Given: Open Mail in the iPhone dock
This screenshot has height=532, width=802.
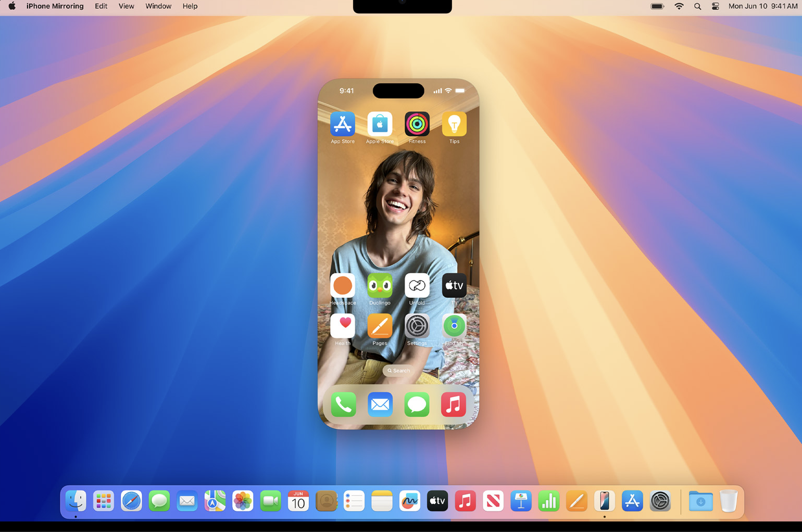Looking at the screenshot, I should [380, 404].
